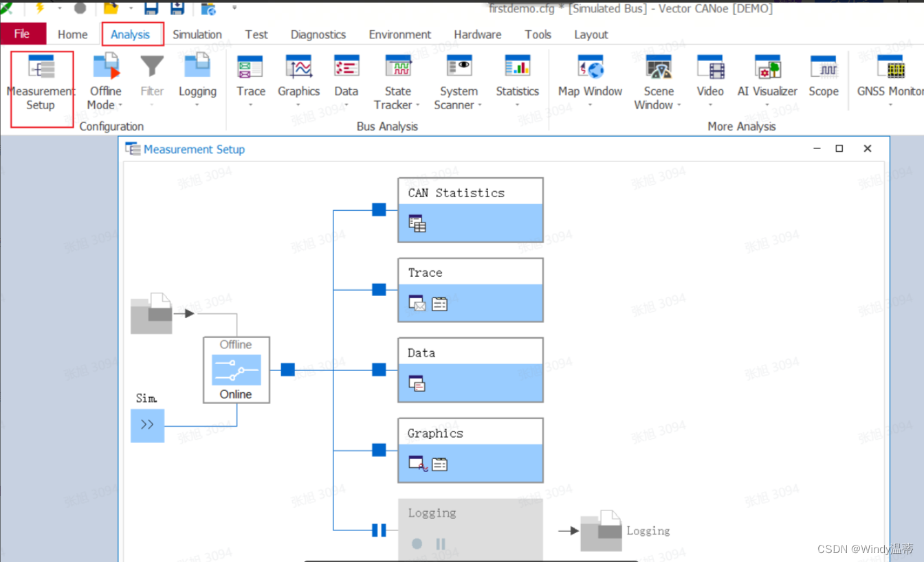Click the Data block's window icon
Image resolution: width=924 pixels, height=562 pixels.
[x=417, y=383]
